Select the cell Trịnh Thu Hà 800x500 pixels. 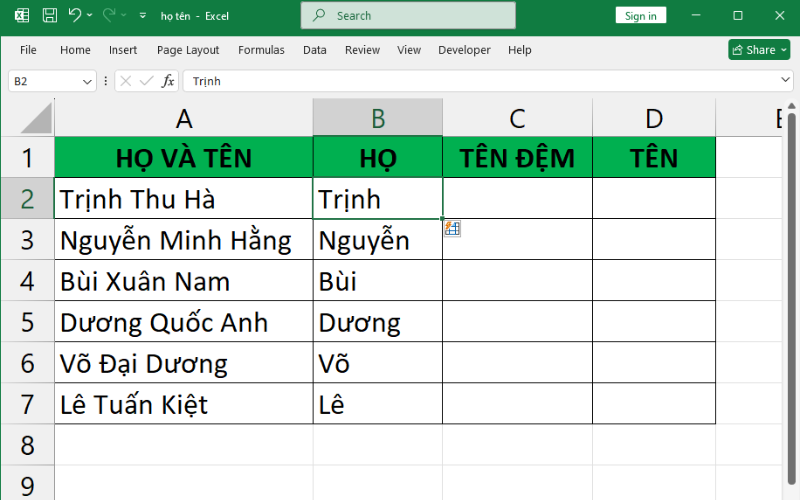coord(184,198)
